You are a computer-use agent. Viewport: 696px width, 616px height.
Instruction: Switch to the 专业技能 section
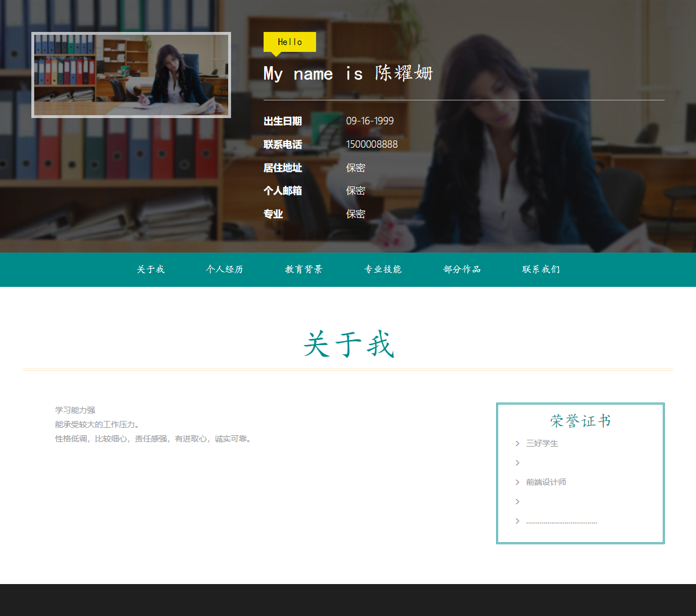383,269
